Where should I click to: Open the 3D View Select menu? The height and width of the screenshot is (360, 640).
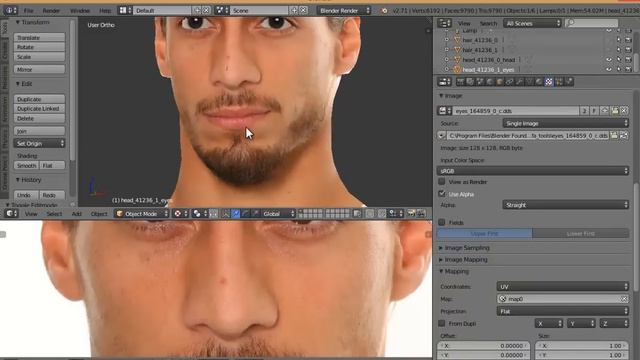pos(54,214)
